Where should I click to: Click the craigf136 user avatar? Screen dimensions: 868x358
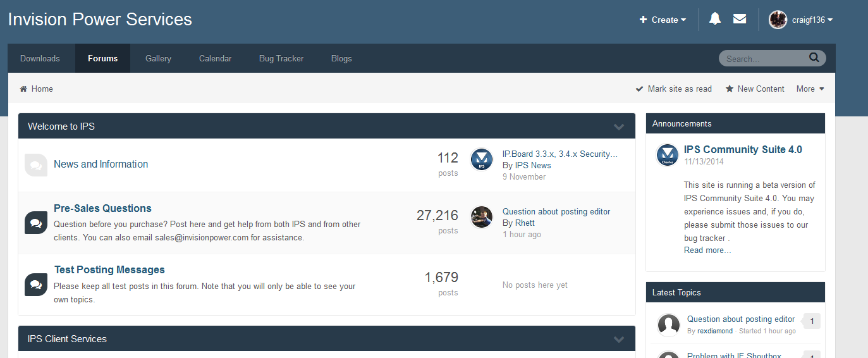click(778, 20)
